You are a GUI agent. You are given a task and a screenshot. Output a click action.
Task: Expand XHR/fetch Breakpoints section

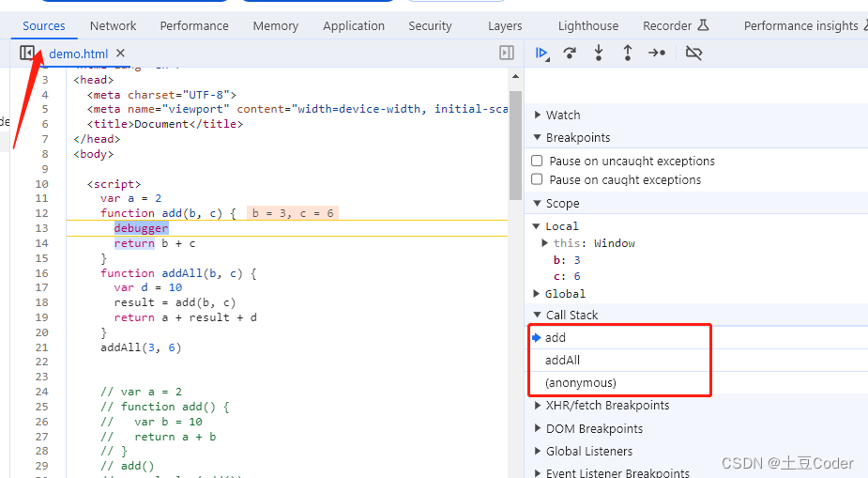pos(537,406)
